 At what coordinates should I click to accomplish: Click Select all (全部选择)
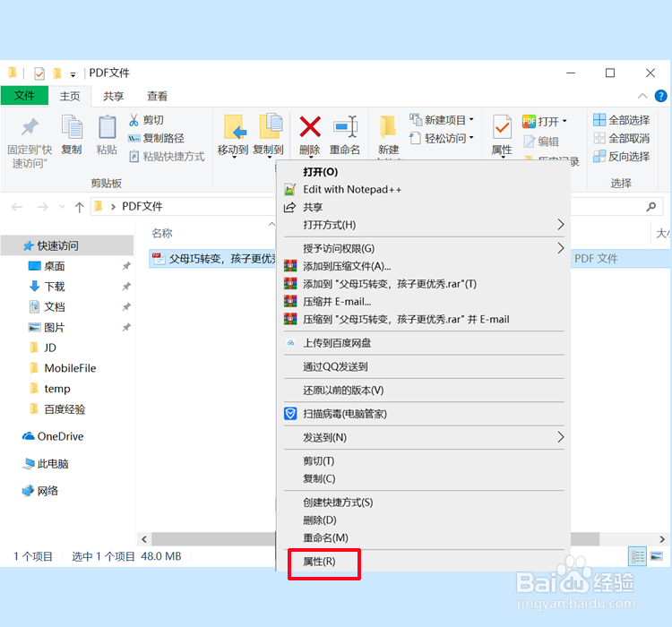coord(622,120)
